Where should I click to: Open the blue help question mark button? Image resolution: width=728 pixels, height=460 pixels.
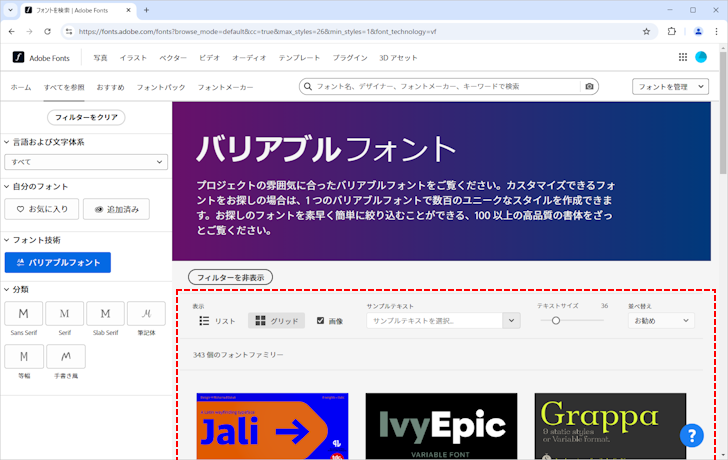pos(692,435)
